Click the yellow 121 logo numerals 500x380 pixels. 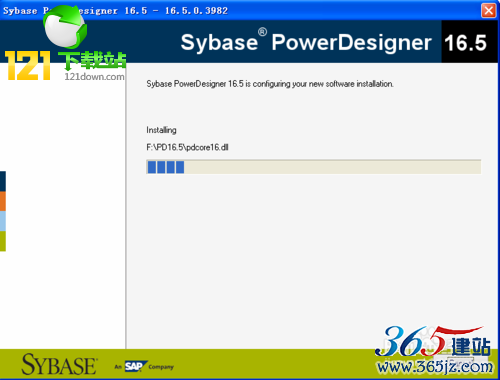tap(28, 66)
